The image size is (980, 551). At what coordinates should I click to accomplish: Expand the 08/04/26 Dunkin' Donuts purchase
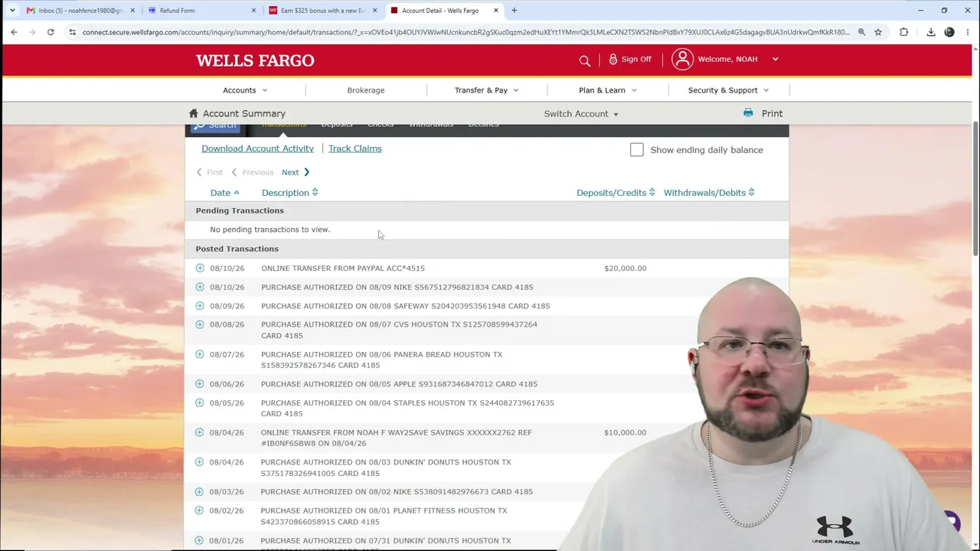(x=200, y=461)
